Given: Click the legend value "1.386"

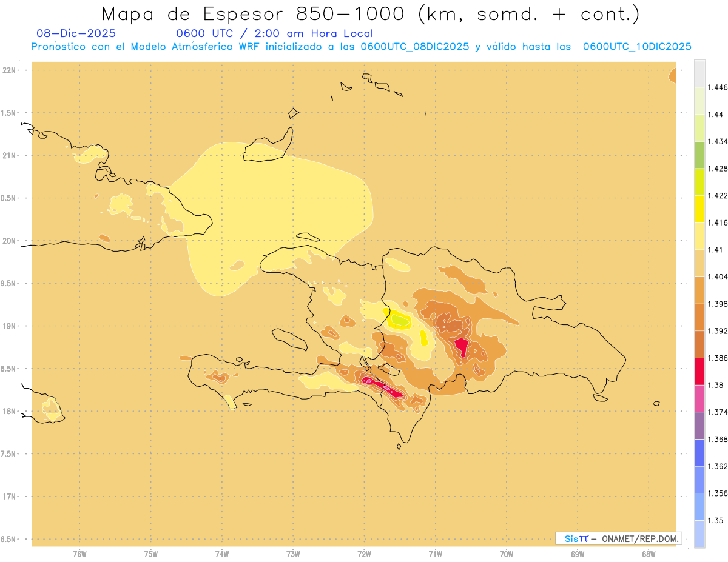Looking at the screenshot, I should 718,358.
